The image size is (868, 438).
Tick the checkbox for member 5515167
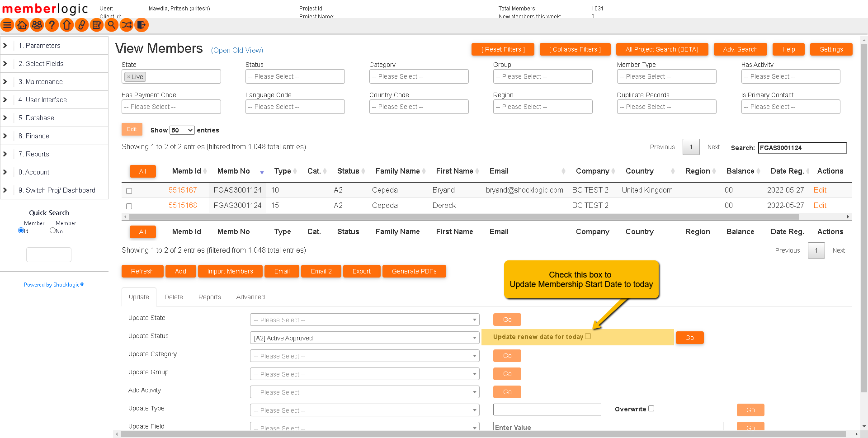129,191
